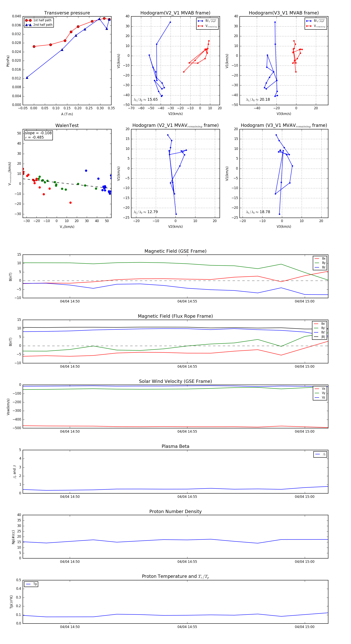Click the "Bx'" legend entry in Flux Rope plot
This screenshot has height=644, width=351.
[x=320, y=324]
